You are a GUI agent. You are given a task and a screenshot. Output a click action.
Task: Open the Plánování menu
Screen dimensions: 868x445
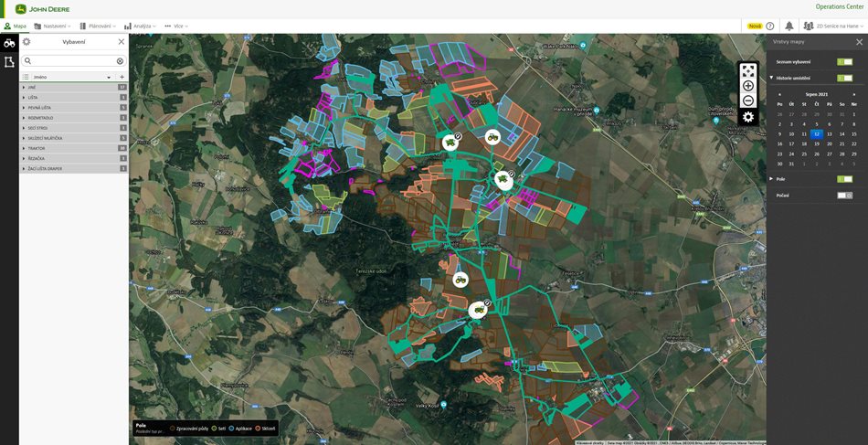tap(98, 26)
